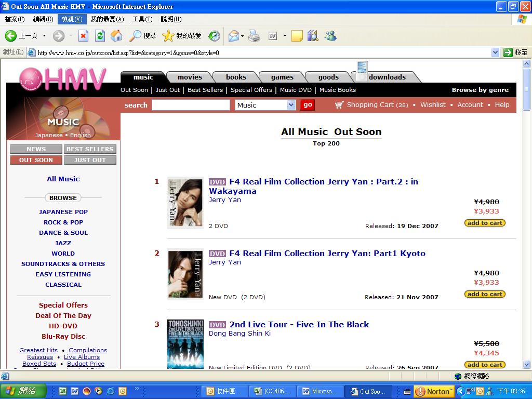
Task: Open the 說明(H) menu
Action: coord(171,19)
